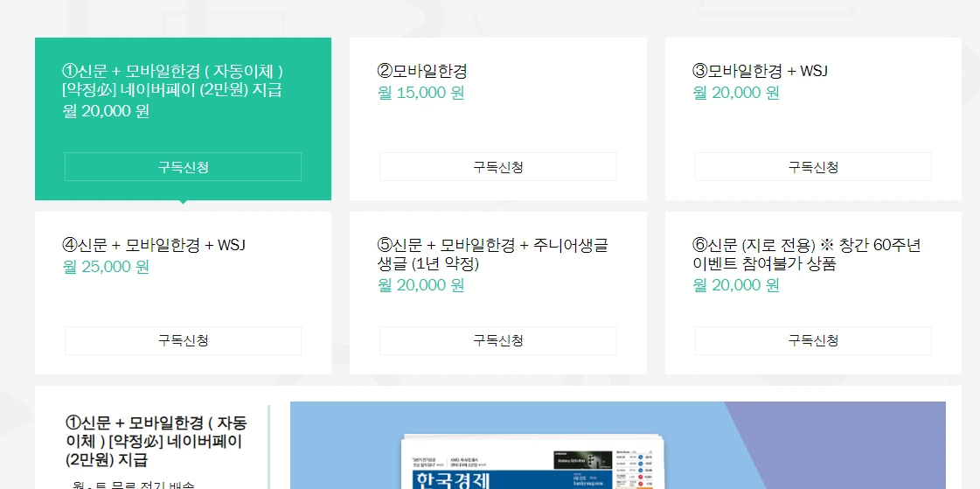Click 월 20,000 원 under ③모바일한경 + WSJ

pos(736,94)
